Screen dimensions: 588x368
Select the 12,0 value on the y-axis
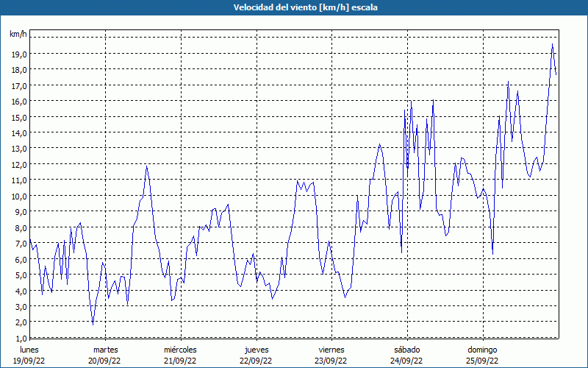click(19, 164)
